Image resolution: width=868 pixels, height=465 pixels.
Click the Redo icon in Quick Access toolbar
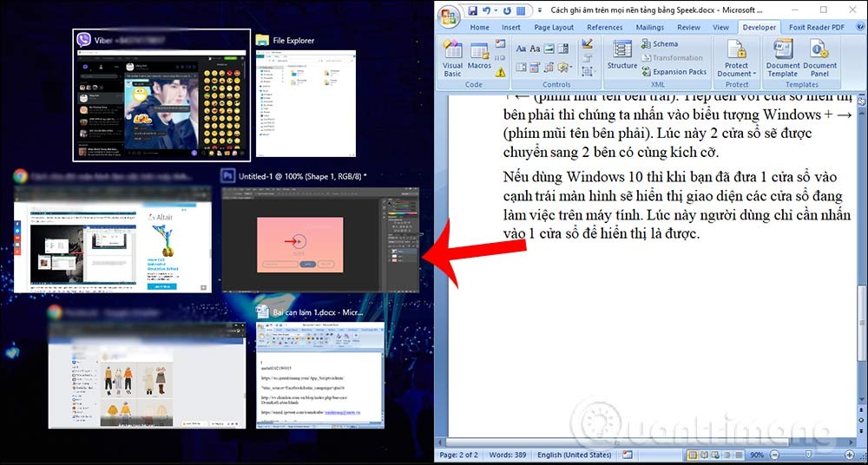507,10
